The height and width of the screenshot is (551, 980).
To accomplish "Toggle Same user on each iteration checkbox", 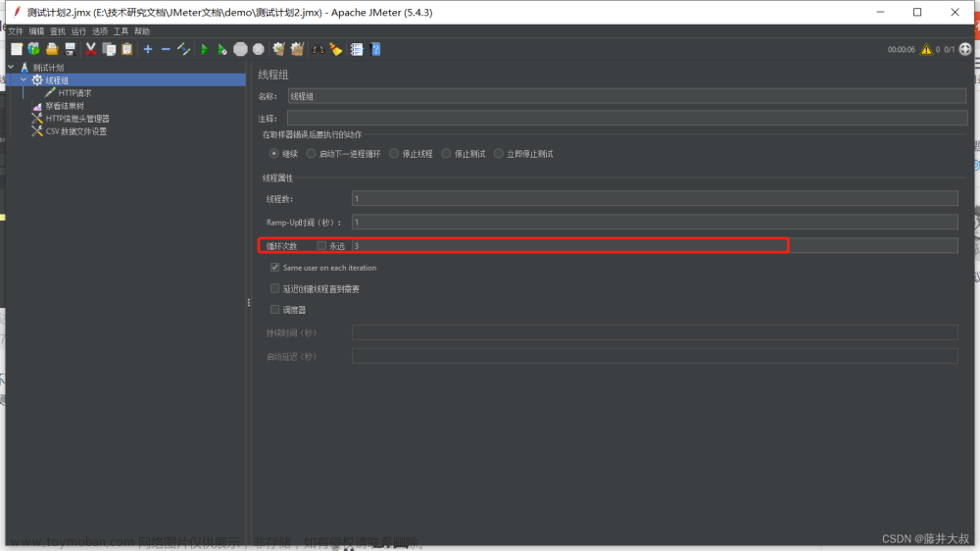I will click(x=275, y=268).
